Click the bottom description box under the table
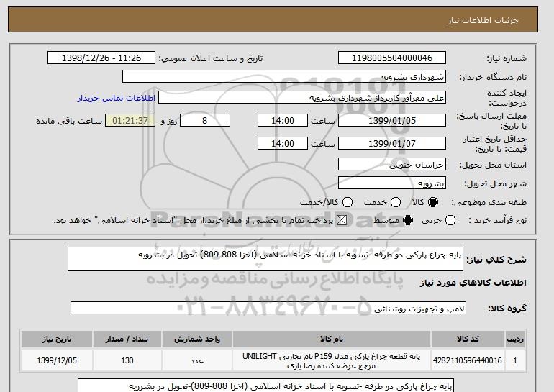The width and height of the screenshot is (554, 392). click(x=265, y=386)
